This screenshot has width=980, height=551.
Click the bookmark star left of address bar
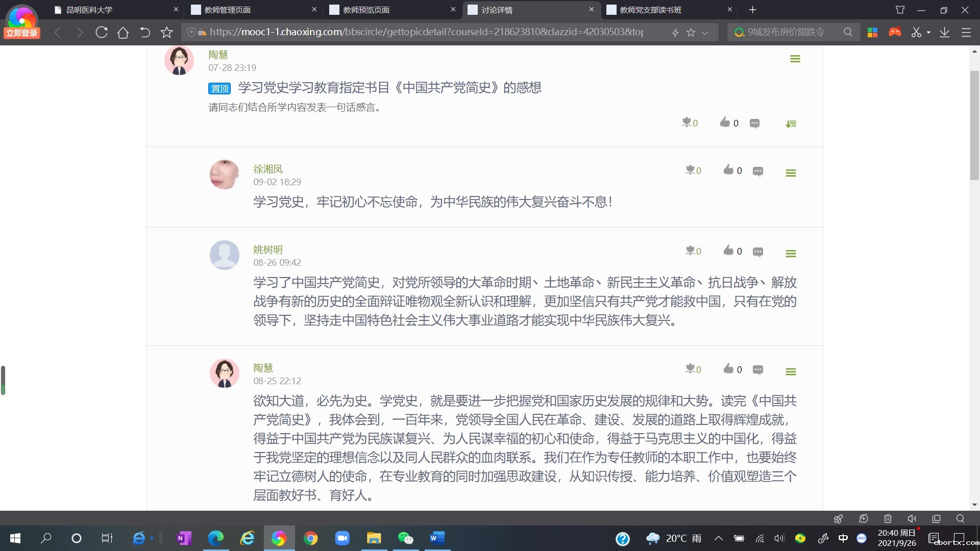166,33
